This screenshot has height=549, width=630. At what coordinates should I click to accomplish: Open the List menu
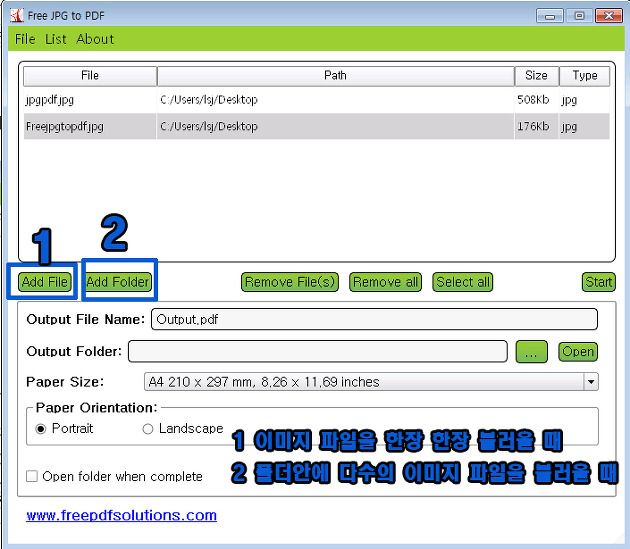pyautogui.click(x=55, y=39)
